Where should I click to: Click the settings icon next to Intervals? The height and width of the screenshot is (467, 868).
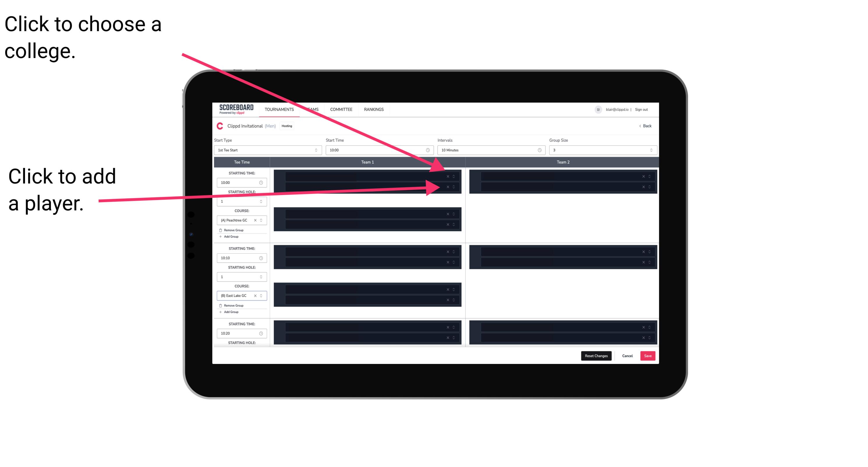pyautogui.click(x=538, y=150)
